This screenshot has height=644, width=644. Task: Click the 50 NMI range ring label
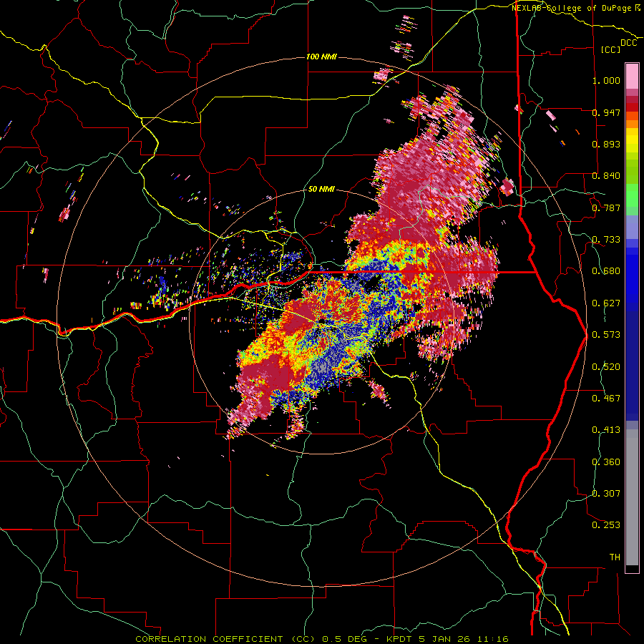tap(321, 189)
